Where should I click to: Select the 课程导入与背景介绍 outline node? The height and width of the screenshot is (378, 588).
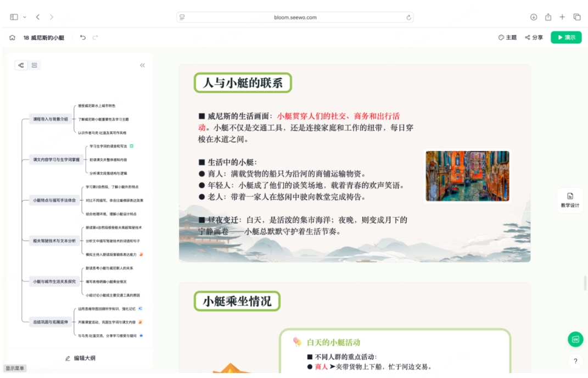point(51,119)
